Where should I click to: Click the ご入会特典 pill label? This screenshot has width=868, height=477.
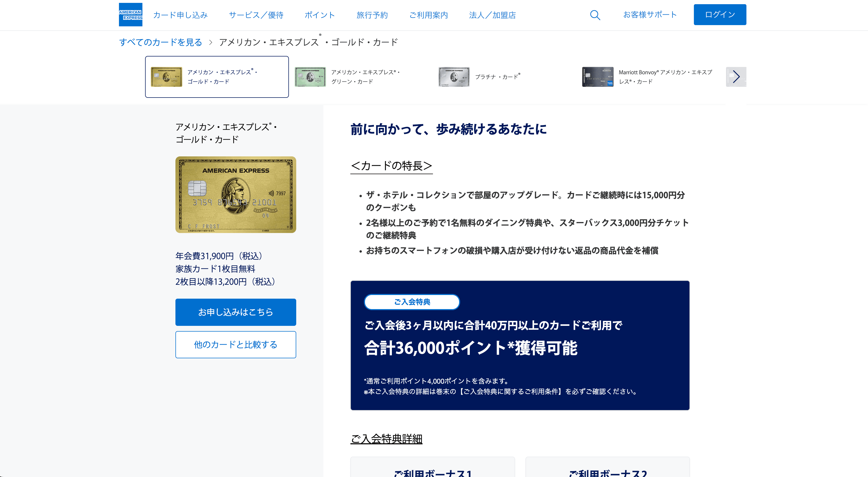coord(412,302)
